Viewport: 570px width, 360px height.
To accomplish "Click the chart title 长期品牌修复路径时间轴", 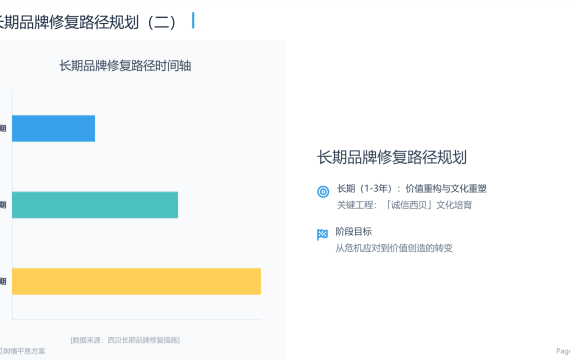I will tap(125, 66).
